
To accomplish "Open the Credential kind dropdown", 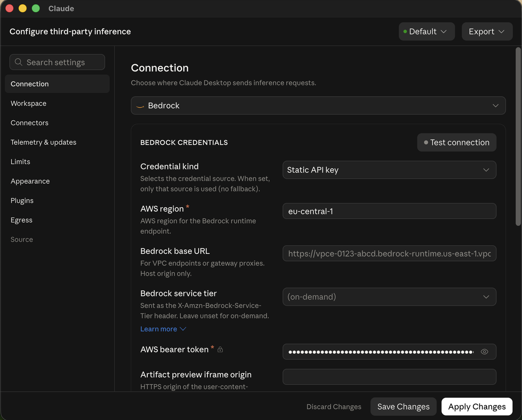I will click(x=389, y=170).
